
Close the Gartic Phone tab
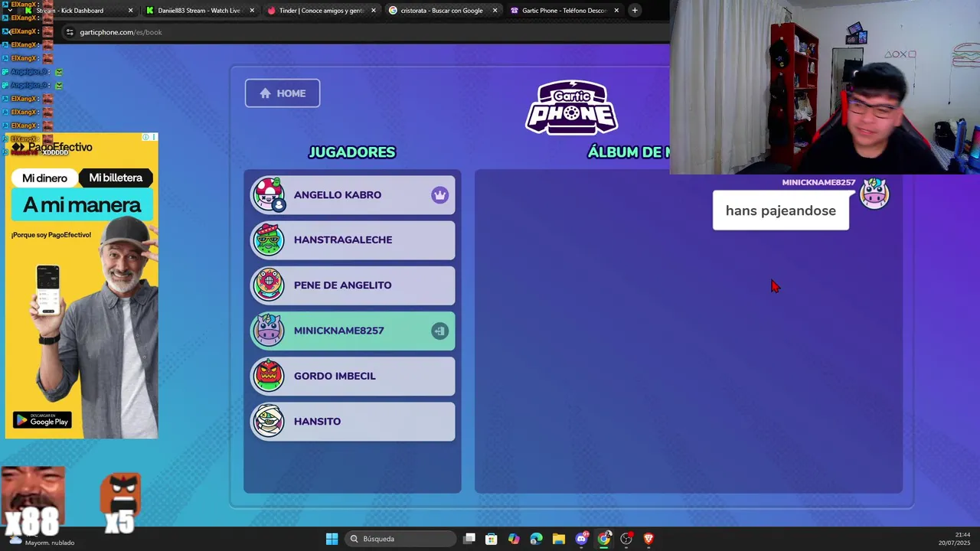pos(616,11)
